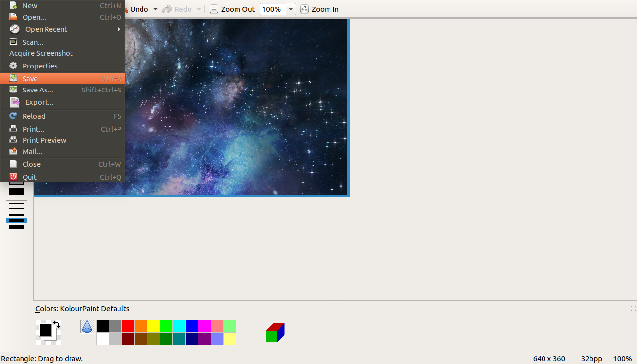637x364 pixels.
Task: Click the Undo toolbar button
Action: [x=138, y=9]
